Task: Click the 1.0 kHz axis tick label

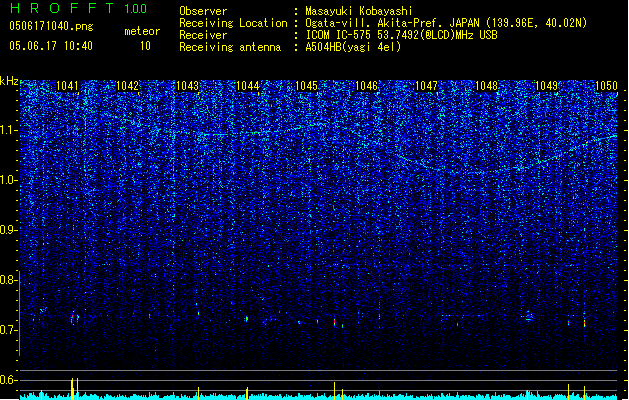Action: pos(9,180)
